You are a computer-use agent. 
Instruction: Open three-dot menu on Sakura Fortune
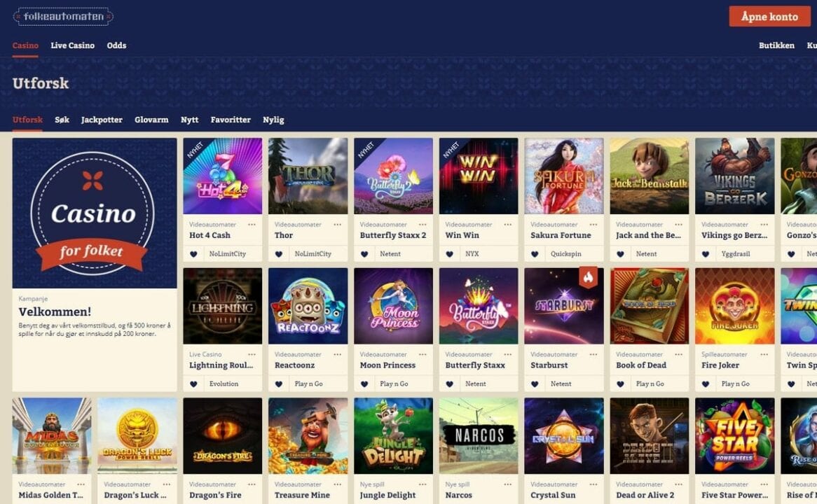[x=593, y=225]
